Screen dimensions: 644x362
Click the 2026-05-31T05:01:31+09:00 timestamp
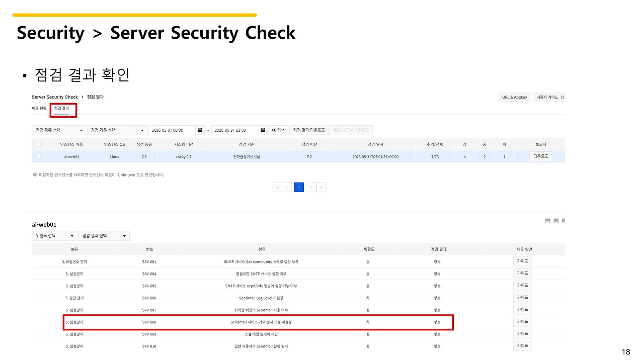point(375,157)
